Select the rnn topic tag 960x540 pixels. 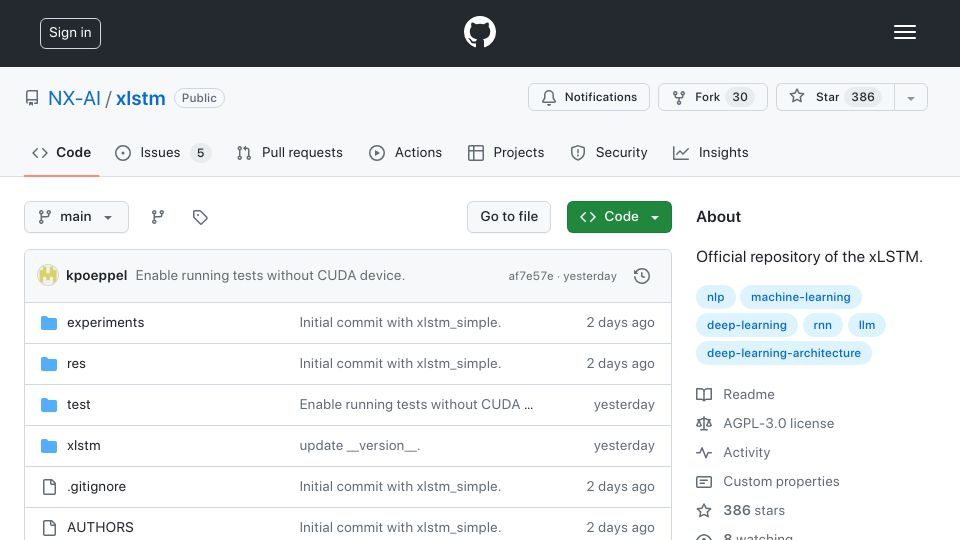[x=822, y=325]
